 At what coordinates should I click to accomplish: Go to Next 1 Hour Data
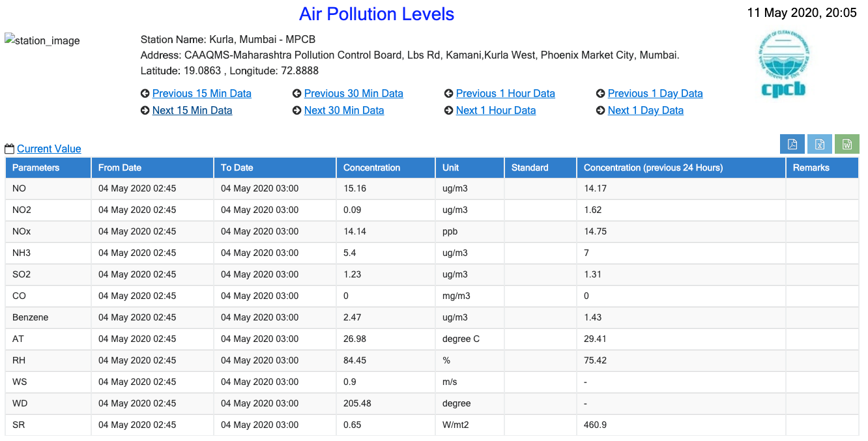(x=496, y=111)
